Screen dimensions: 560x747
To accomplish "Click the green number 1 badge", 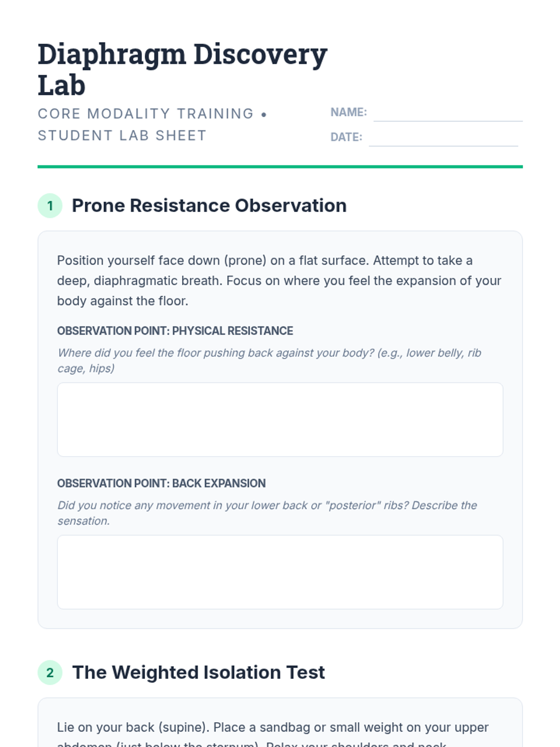I will 50,205.
